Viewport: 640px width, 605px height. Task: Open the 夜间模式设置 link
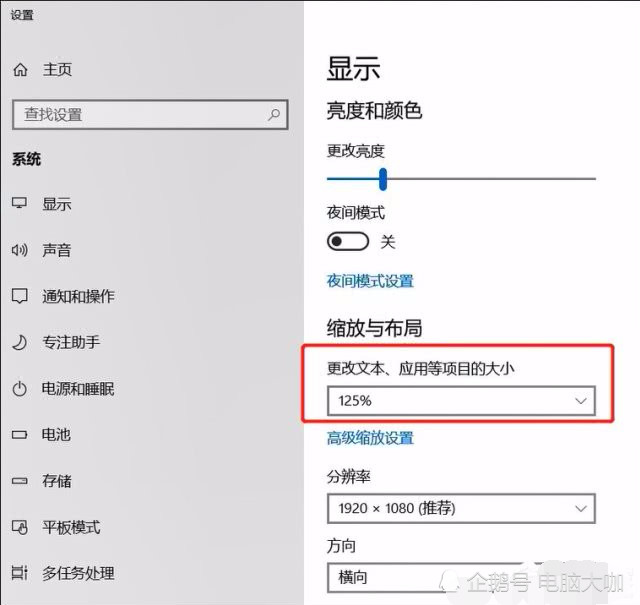370,281
